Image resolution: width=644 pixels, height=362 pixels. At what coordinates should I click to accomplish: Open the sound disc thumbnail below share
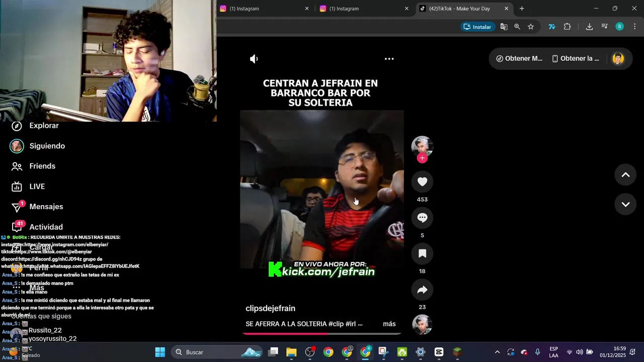(x=422, y=324)
